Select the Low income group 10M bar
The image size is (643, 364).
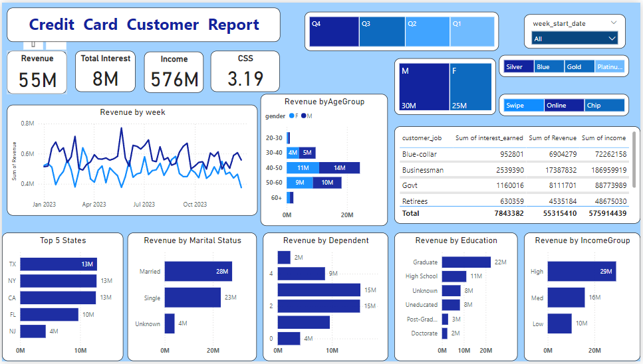coord(560,323)
